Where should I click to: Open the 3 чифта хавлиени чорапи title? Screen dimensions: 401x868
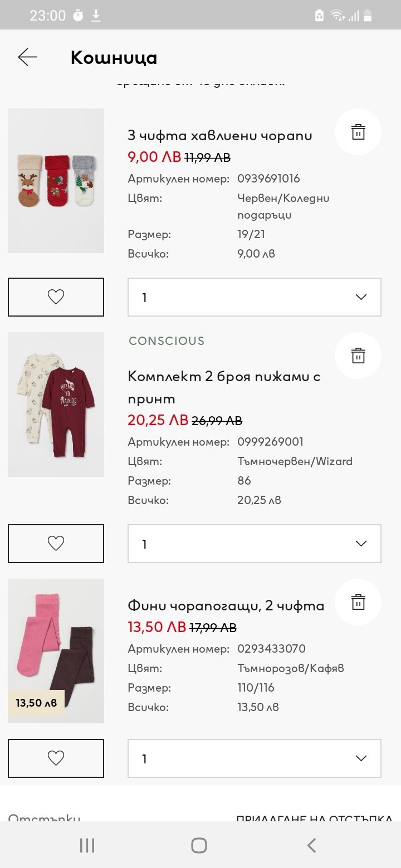point(220,135)
